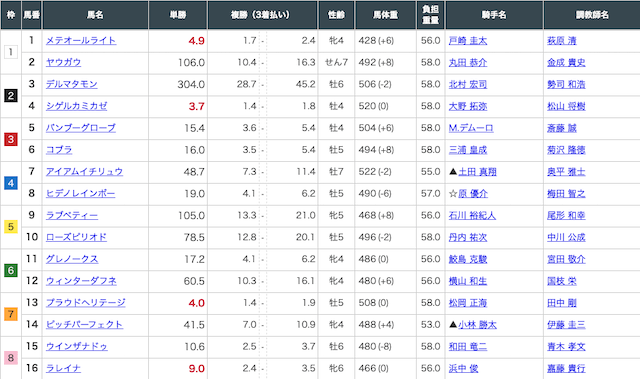Open trainer 萩原 清 link
Viewport: 640px width, 379px height.
pos(562,41)
